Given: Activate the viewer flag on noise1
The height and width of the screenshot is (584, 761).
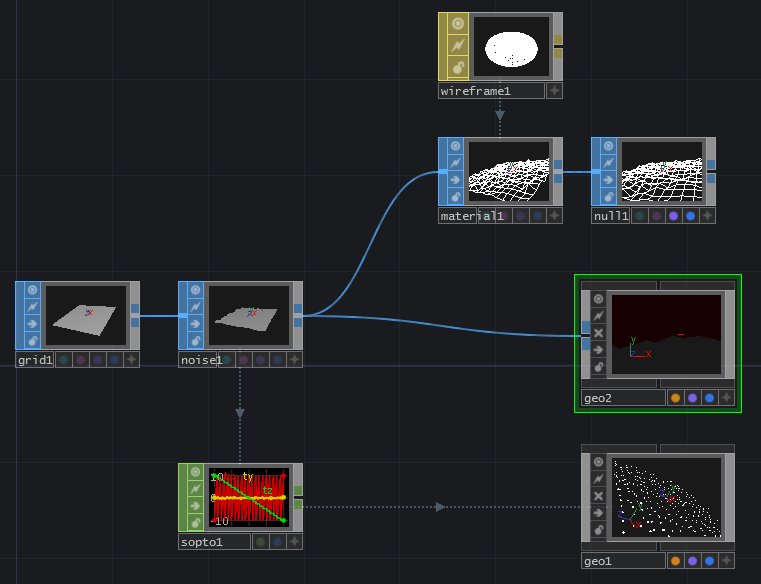Looking at the screenshot, I should point(195,290).
